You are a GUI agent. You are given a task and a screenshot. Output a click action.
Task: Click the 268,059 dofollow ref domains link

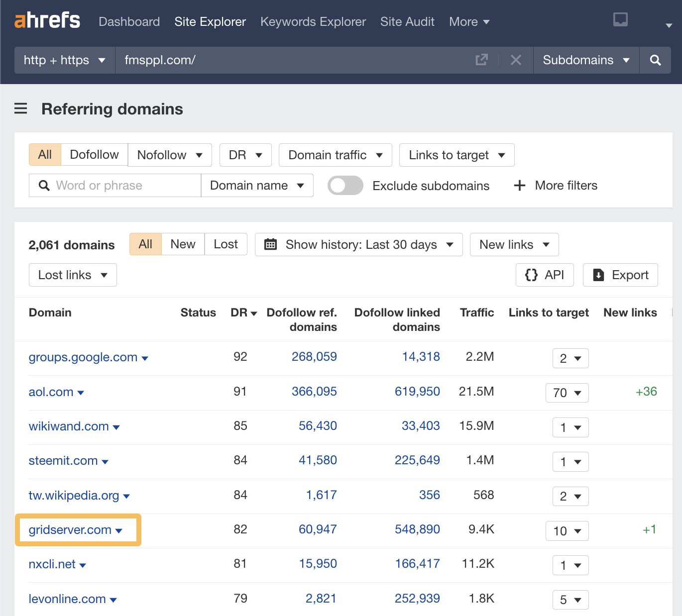click(314, 357)
